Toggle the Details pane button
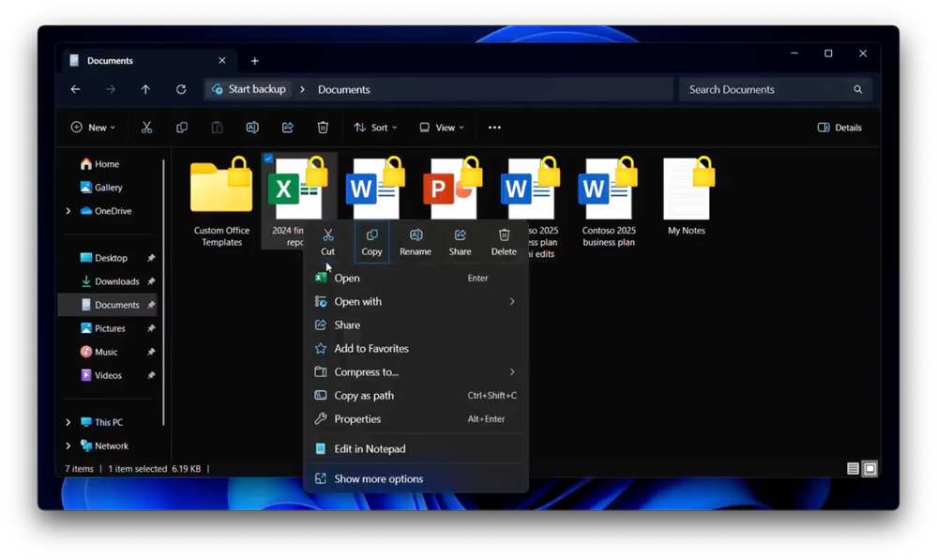 click(x=839, y=128)
